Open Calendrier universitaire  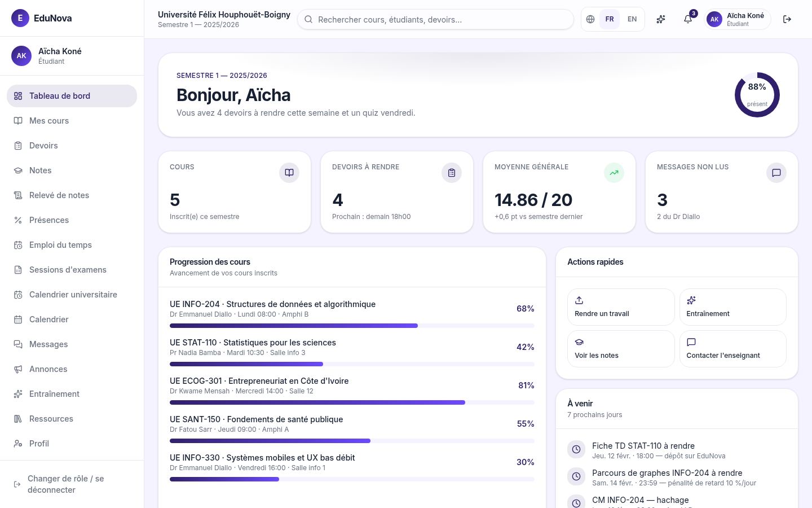(x=72, y=295)
